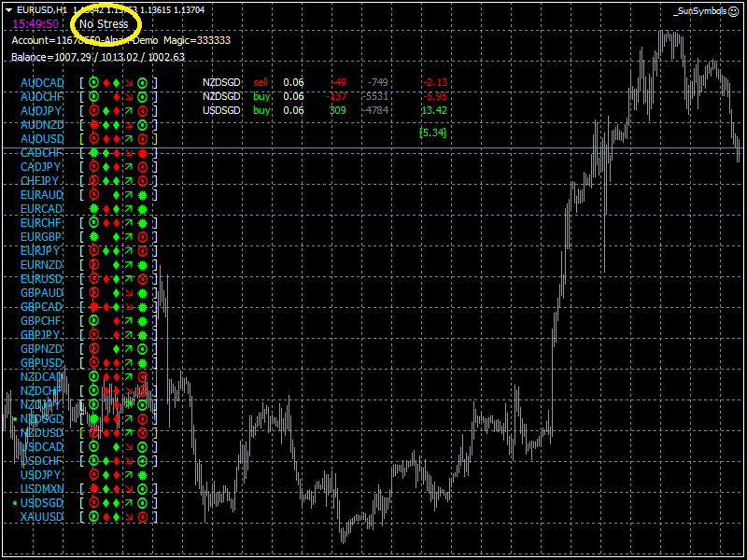Viewport: 747px width, 560px height.
Task: Click the green starburst in GBPJPY row
Action: [x=142, y=334]
